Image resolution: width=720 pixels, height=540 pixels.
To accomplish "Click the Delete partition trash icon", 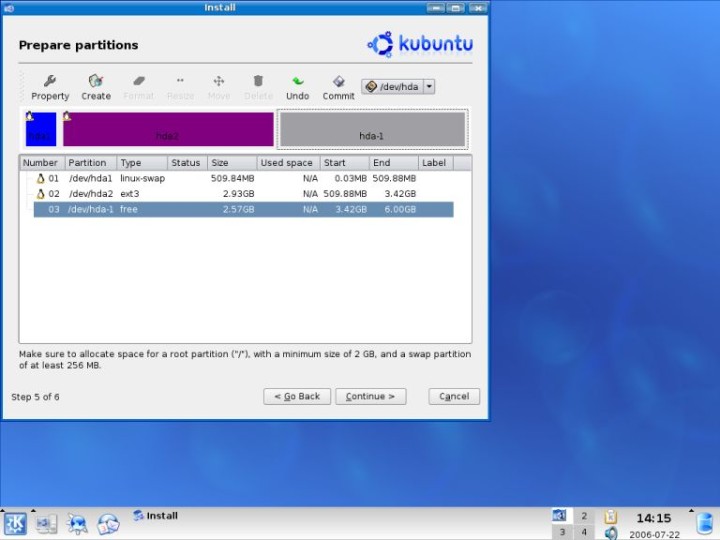I will point(258,87).
